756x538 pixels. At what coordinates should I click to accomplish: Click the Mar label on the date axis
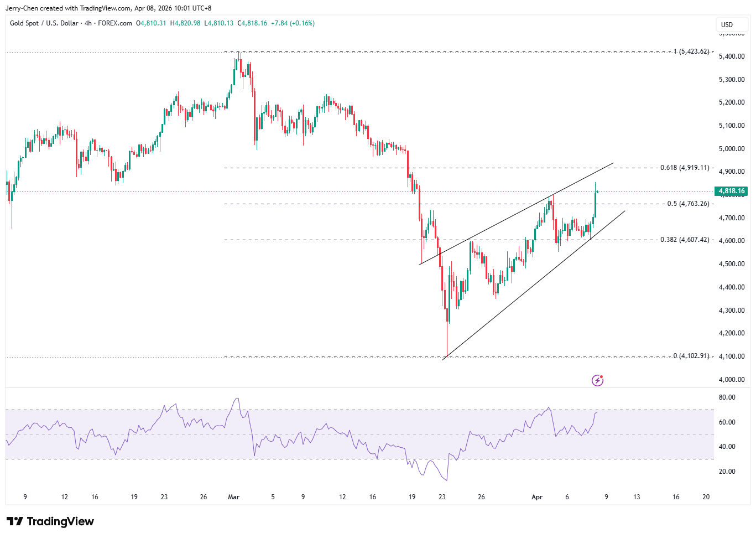[x=233, y=497]
